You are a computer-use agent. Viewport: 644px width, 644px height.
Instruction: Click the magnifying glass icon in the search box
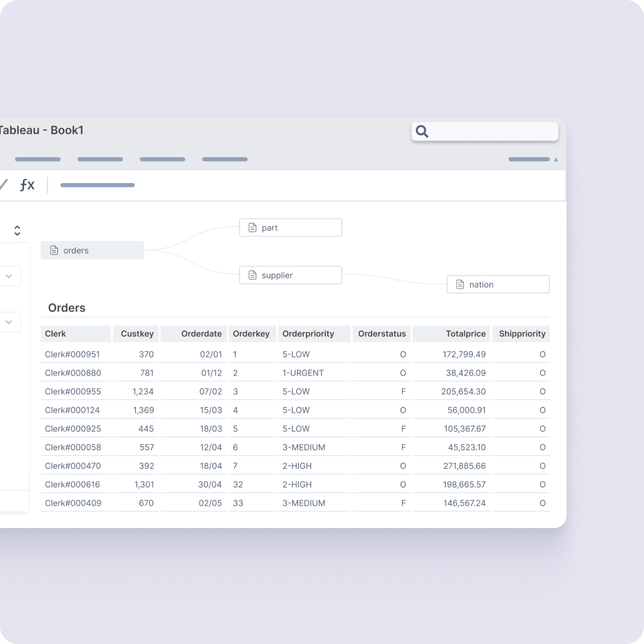pyautogui.click(x=422, y=131)
